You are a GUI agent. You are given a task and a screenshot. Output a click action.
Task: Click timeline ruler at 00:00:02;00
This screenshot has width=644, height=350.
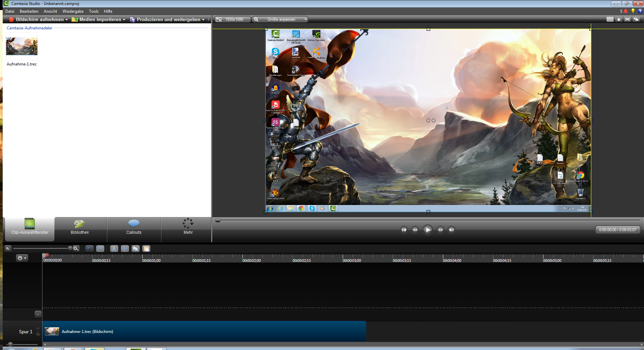click(x=252, y=260)
